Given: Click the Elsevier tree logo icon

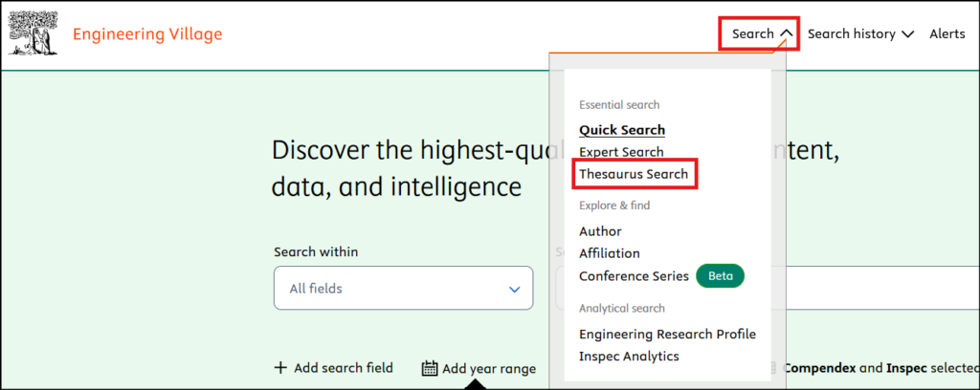Looking at the screenshot, I should click(x=32, y=34).
